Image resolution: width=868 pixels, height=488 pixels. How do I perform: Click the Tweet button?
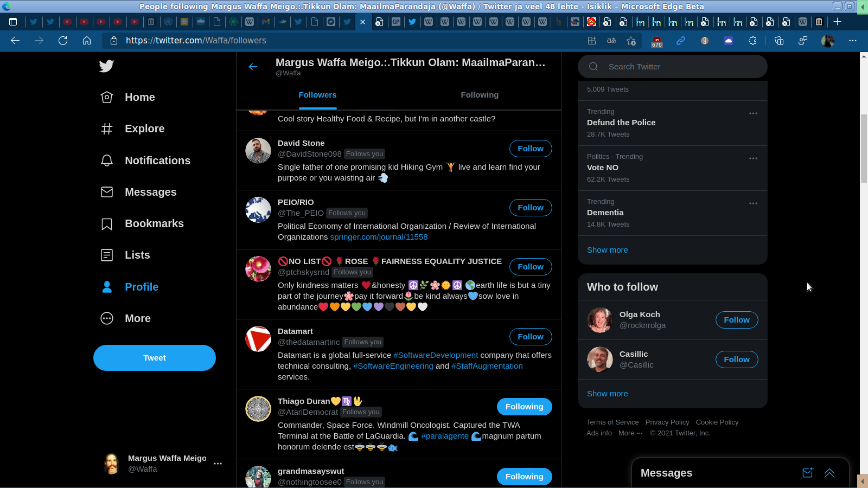click(155, 358)
